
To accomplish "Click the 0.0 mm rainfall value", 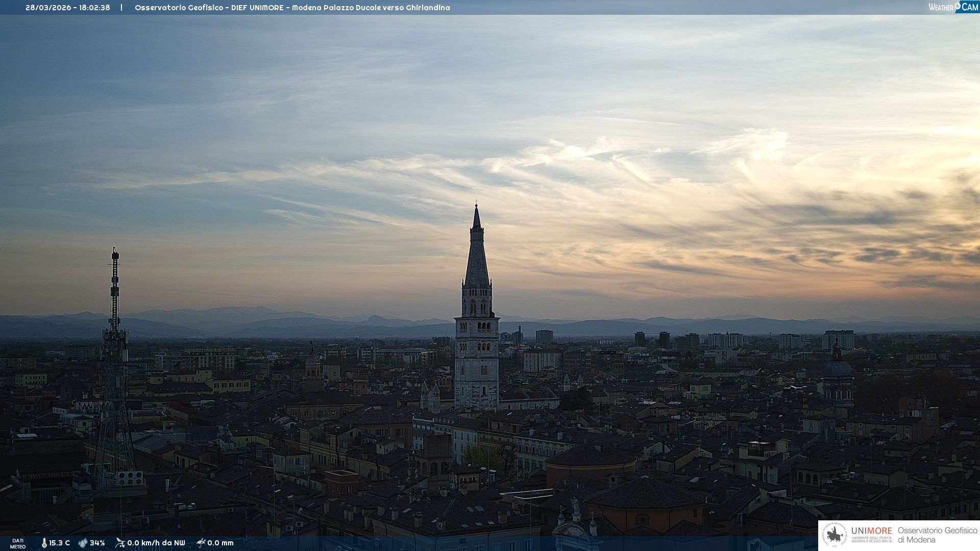I will pyautogui.click(x=220, y=543).
